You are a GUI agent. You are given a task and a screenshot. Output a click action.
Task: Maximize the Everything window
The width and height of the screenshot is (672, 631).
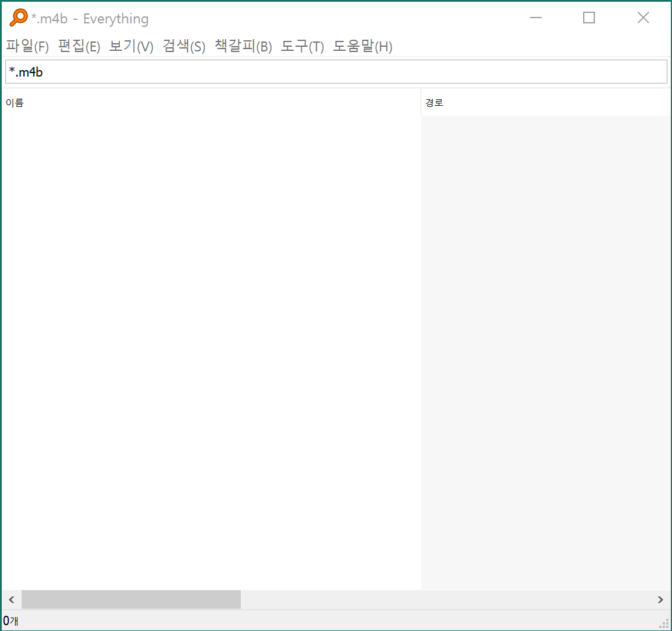click(589, 18)
